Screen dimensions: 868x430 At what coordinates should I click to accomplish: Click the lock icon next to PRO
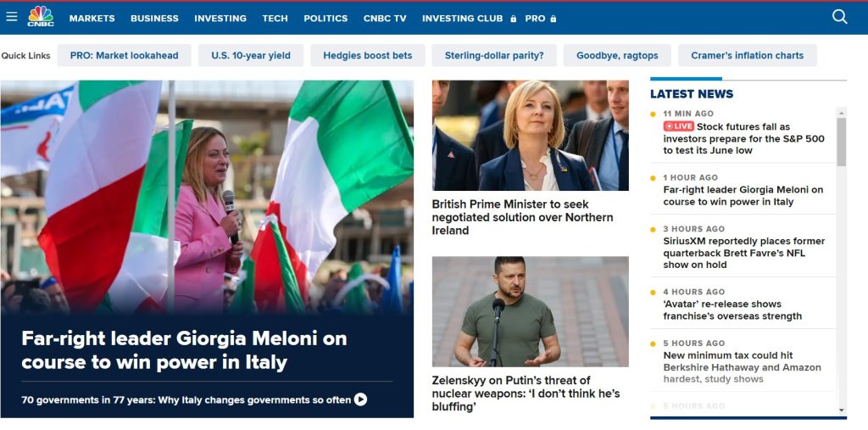(553, 19)
